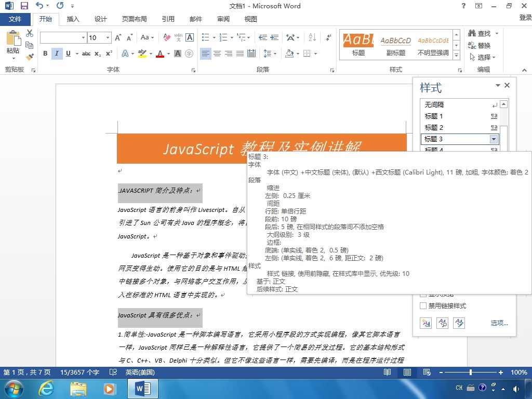Viewport: 532px width, 399px height.
Task: Open 选项... link in Styles pane
Action: click(499, 323)
